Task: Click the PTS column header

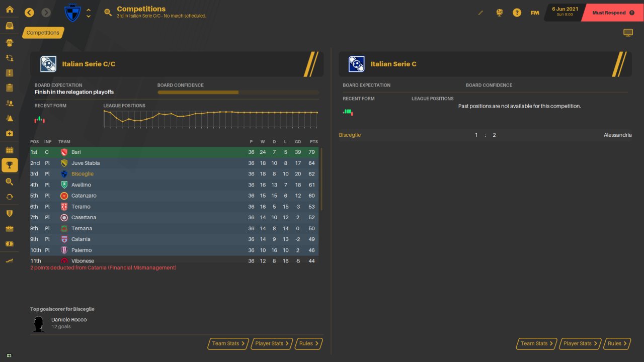Action: pyautogui.click(x=314, y=142)
